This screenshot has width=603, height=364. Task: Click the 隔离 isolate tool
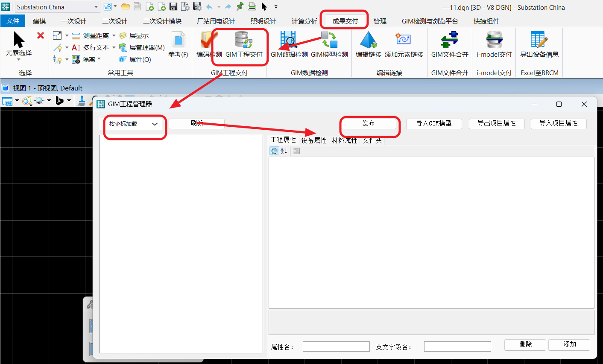click(x=84, y=60)
